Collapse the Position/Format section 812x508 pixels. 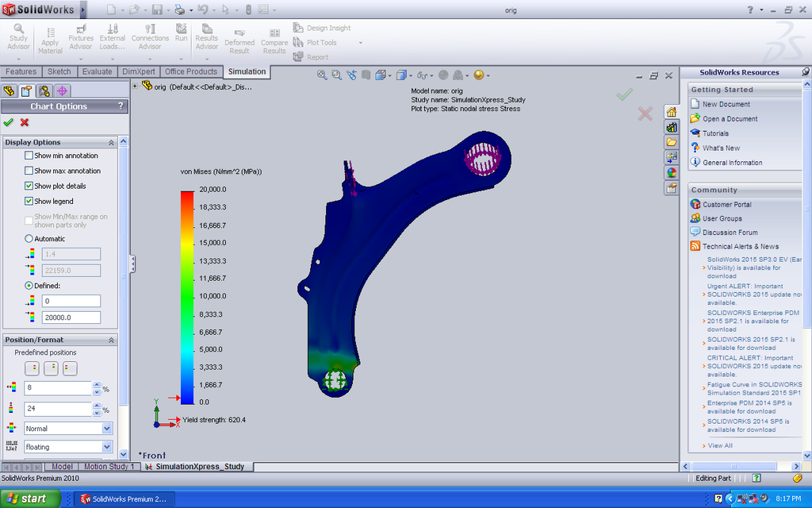pyautogui.click(x=111, y=340)
